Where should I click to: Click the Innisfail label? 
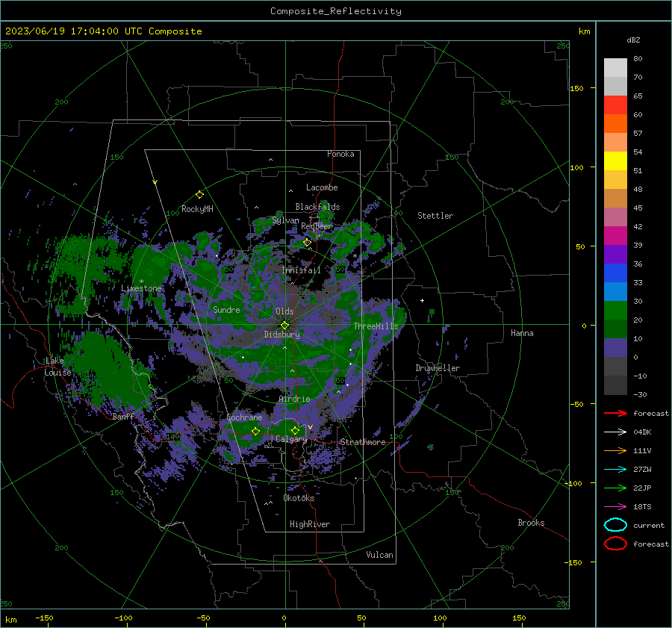point(301,270)
